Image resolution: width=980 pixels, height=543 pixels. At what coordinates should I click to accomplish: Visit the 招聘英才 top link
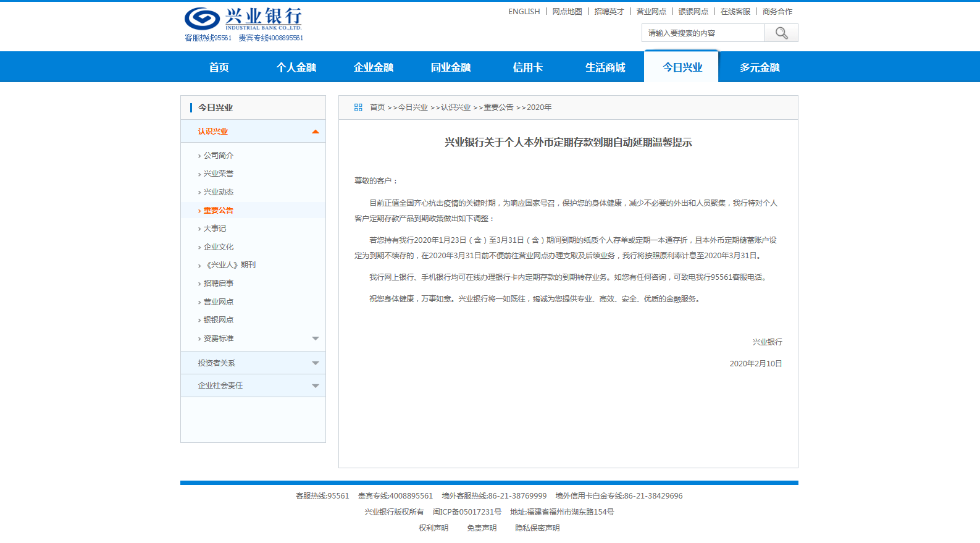[609, 12]
